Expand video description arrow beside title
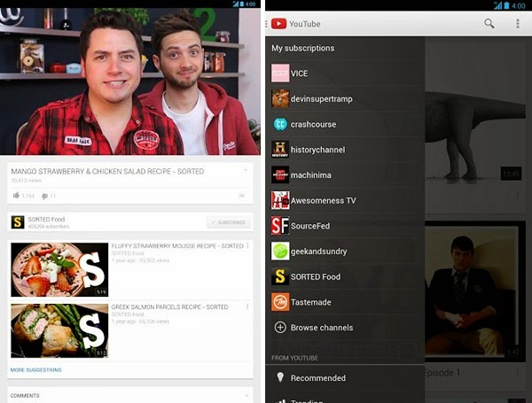Image resolution: width=532 pixels, height=403 pixels. point(245,170)
